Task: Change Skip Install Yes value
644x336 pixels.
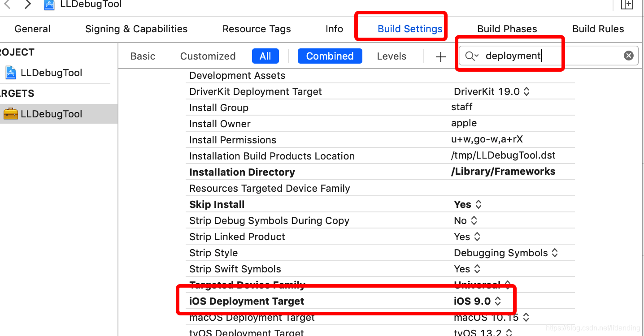Action: (468, 204)
